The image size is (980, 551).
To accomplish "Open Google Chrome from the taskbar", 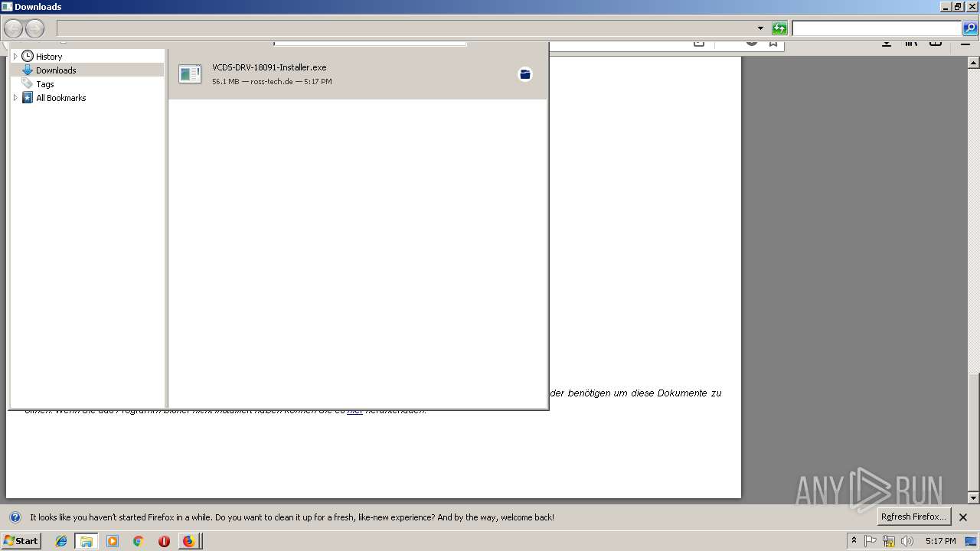I will (x=138, y=541).
